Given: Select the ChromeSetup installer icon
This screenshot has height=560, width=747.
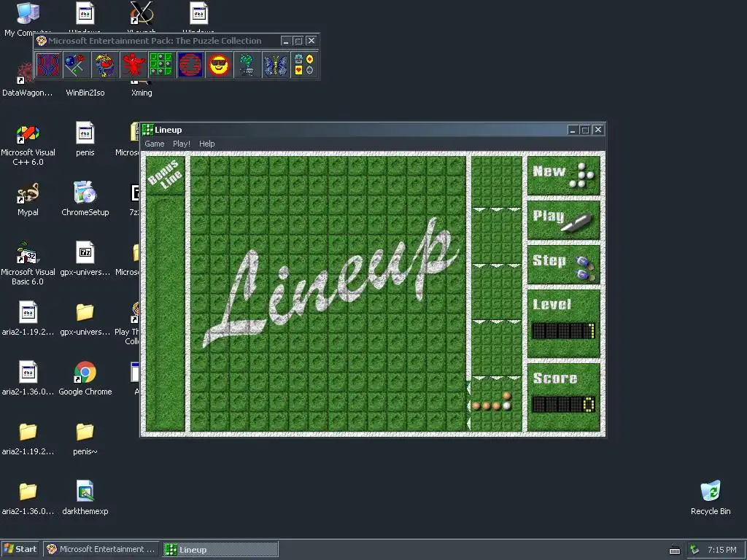Looking at the screenshot, I should [85, 199].
